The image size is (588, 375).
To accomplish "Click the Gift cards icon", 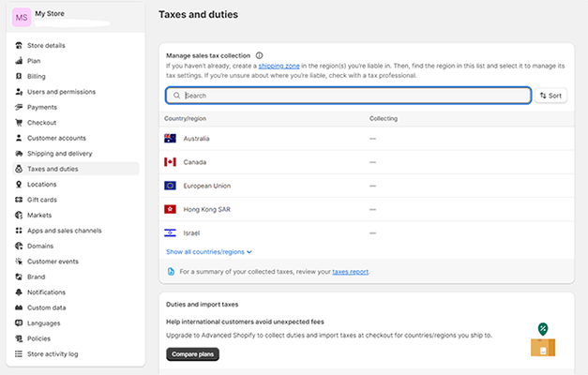I will (x=18, y=200).
